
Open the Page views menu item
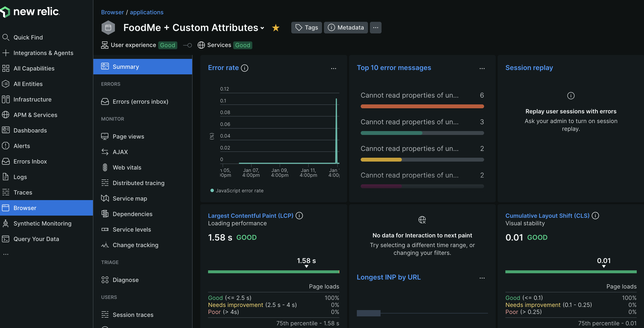tap(143, 136)
